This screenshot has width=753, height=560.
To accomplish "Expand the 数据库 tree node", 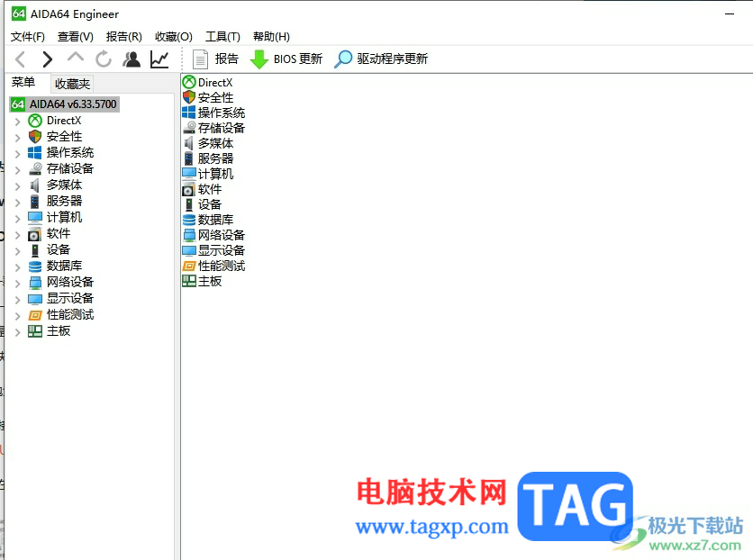I will point(18,266).
